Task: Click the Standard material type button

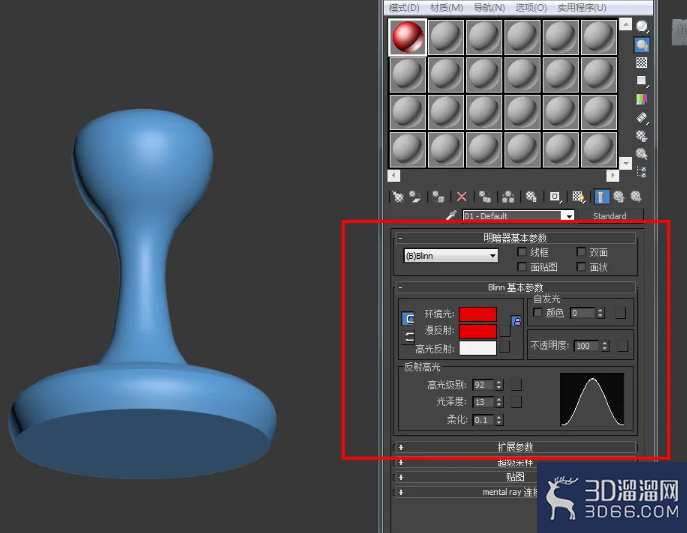Action: (610, 216)
